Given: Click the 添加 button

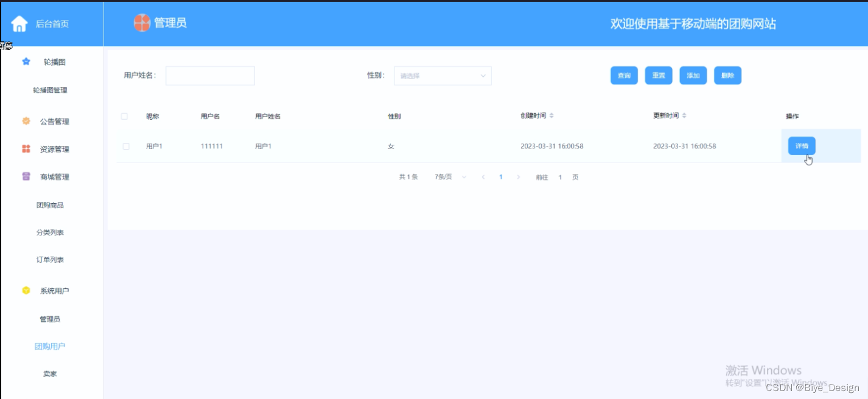Looking at the screenshot, I should click(693, 75).
